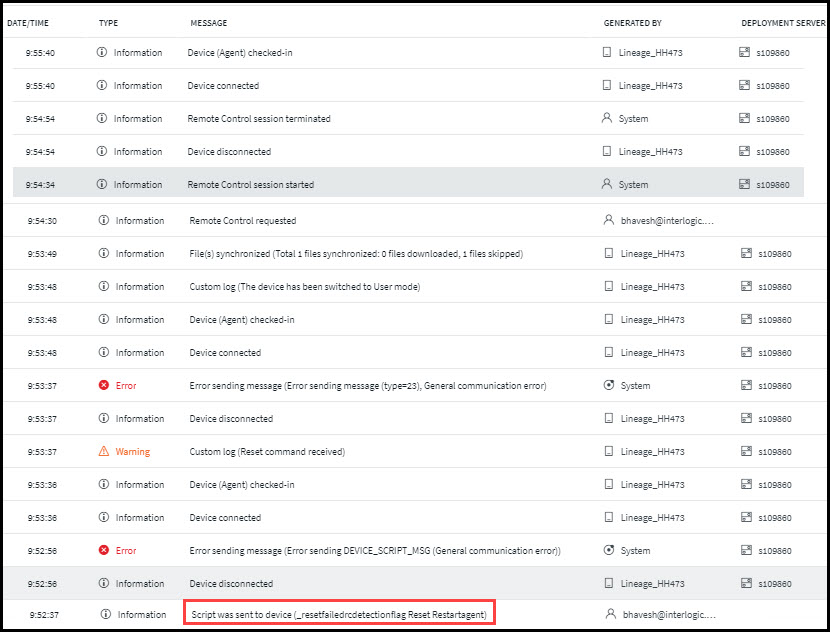Select the 9:52:56 Device disconnected message
The width and height of the screenshot is (830, 632).
click(231, 584)
